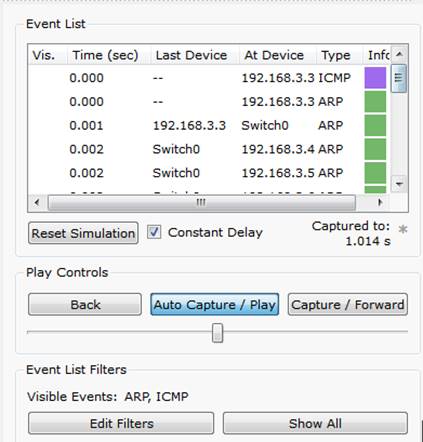The height and width of the screenshot is (442, 423).
Task: Click the Reset Simulation button
Action: (x=83, y=233)
